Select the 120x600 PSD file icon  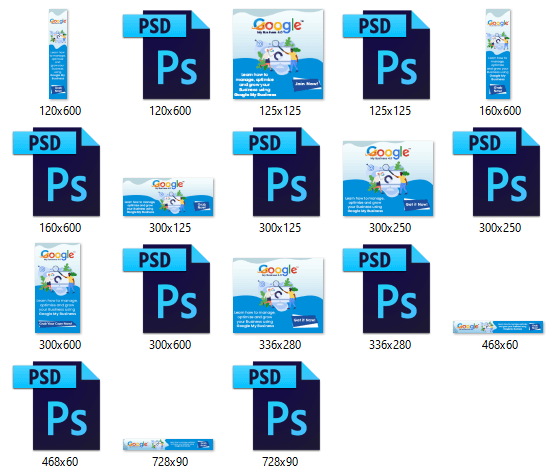[x=166, y=55]
